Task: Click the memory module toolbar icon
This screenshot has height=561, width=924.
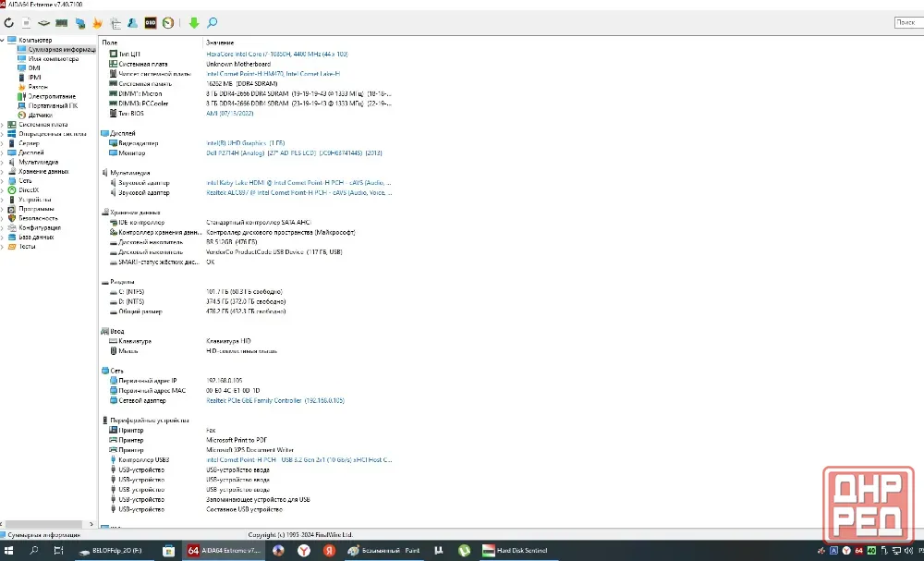Action: click(61, 23)
